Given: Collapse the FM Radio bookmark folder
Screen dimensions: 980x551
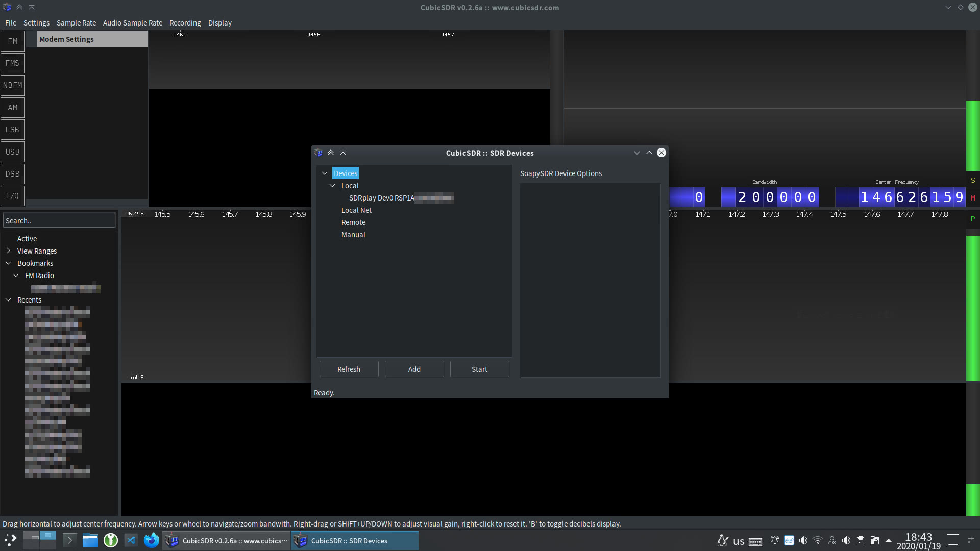Looking at the screenshot, I should [16, 275].
